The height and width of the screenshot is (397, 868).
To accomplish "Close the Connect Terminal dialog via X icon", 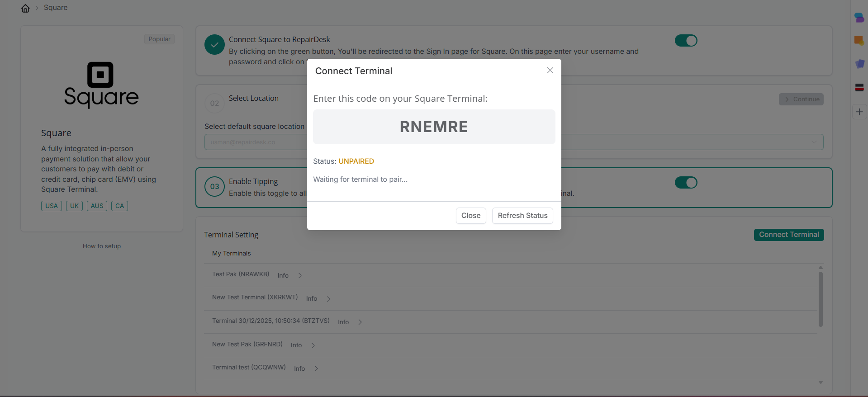I will coord(550,70).
